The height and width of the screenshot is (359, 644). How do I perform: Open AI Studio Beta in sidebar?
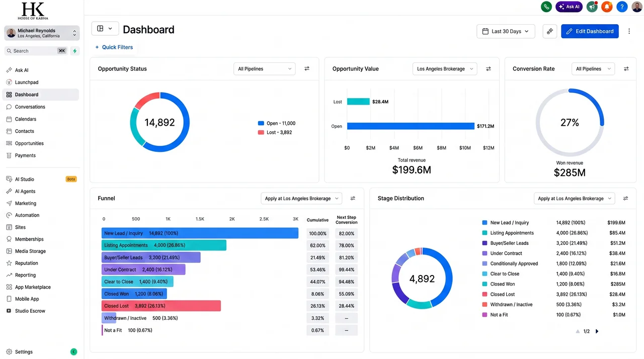point(41,179)
